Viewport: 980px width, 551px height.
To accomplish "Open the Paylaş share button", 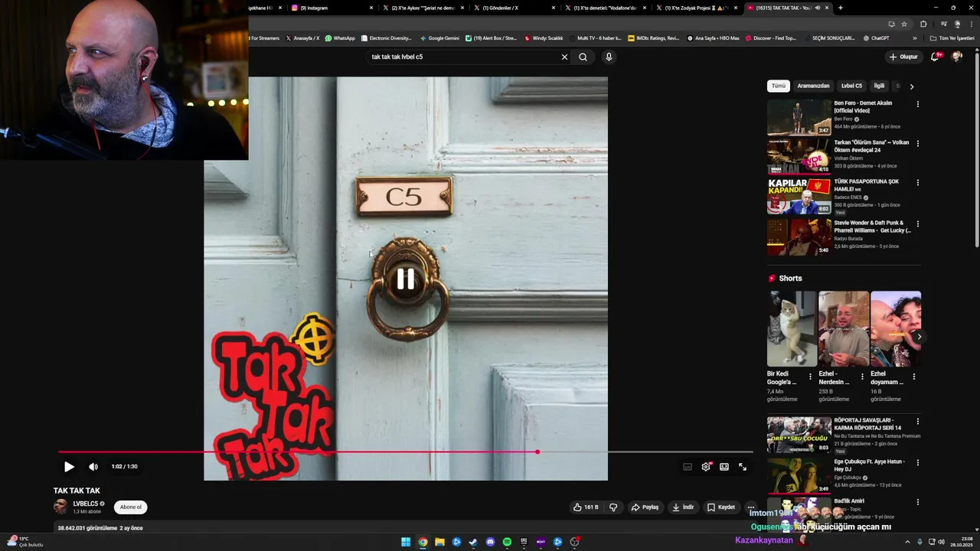I will [645, 507].
